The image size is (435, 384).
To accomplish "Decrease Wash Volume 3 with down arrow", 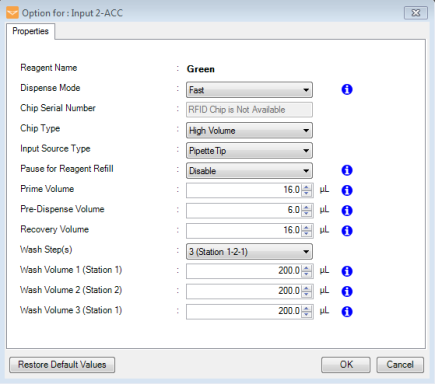I will 307,315.
